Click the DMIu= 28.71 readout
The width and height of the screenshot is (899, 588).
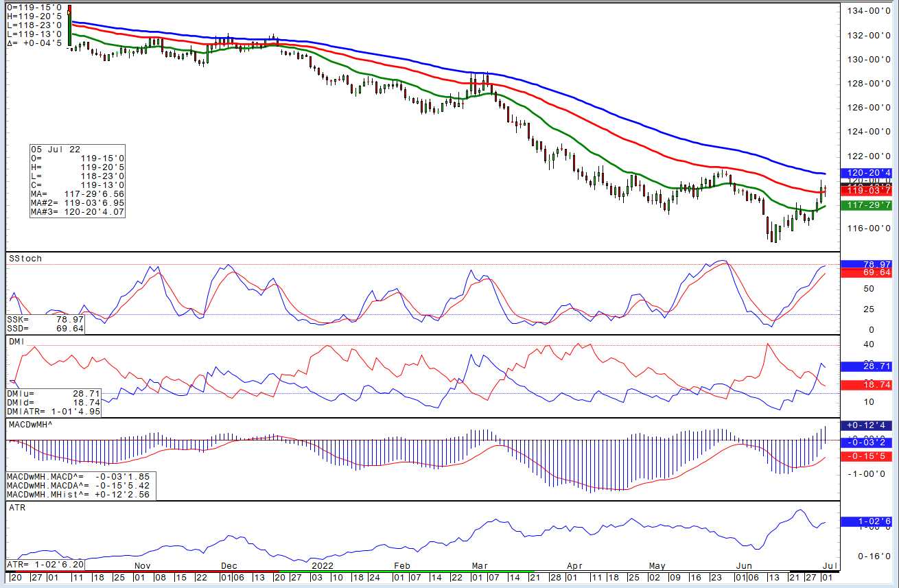54,394
